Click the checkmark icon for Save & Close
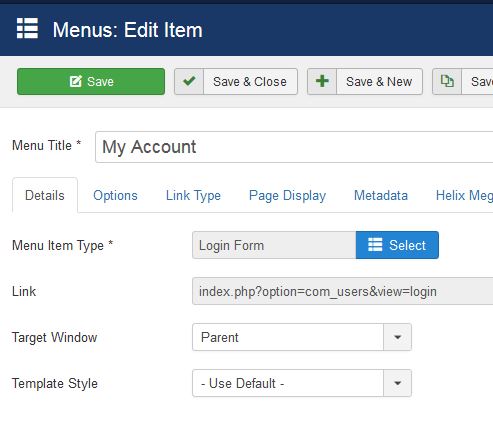The height and width of the screenshot is (434, 493). tap(189, 82)
